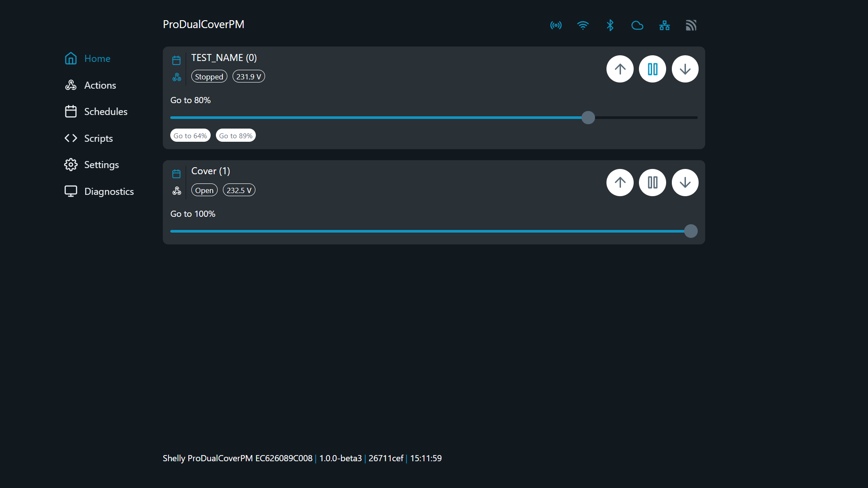Check the WiFi connection status icon

pos(583,25)
